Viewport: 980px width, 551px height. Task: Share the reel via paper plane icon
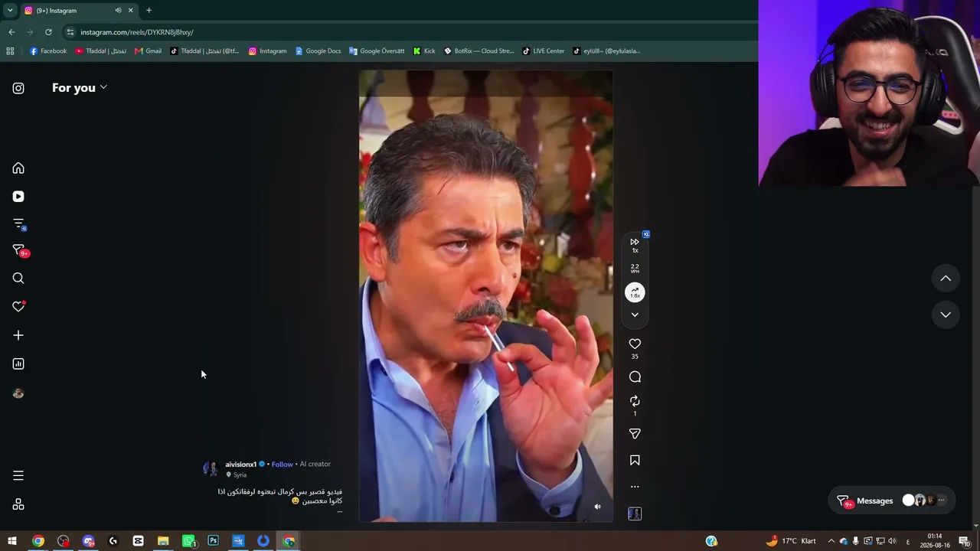635,434
